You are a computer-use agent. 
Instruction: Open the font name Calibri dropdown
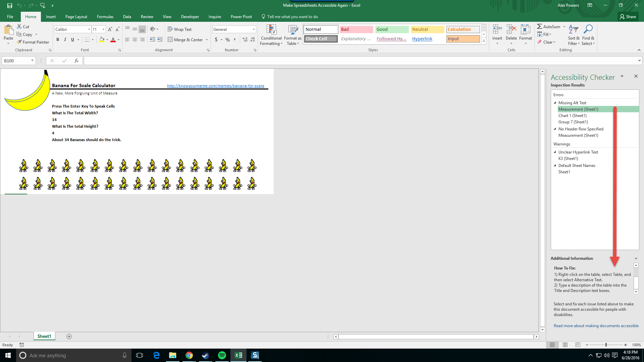click(x=89, y=29)
